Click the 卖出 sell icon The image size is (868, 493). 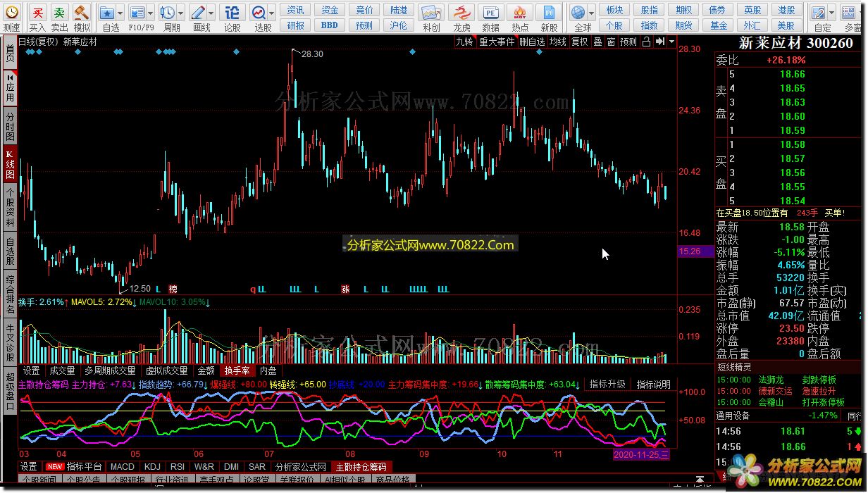60,13
